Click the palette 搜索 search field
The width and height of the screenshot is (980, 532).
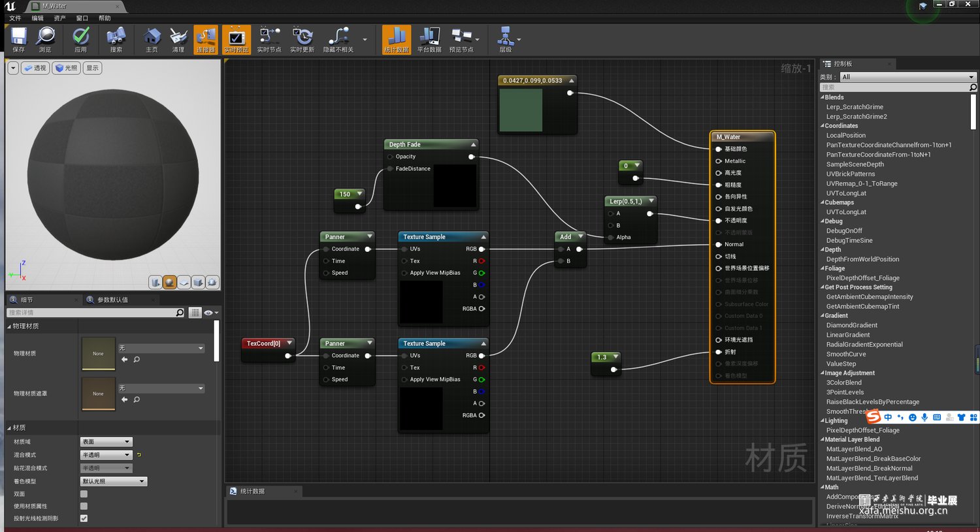click(x=893, y=87)
